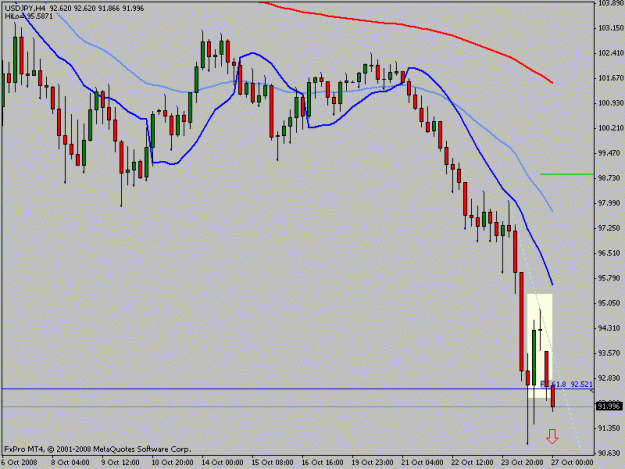
Task: Click the 94.310 price axis label
Action: pos(610,328)
